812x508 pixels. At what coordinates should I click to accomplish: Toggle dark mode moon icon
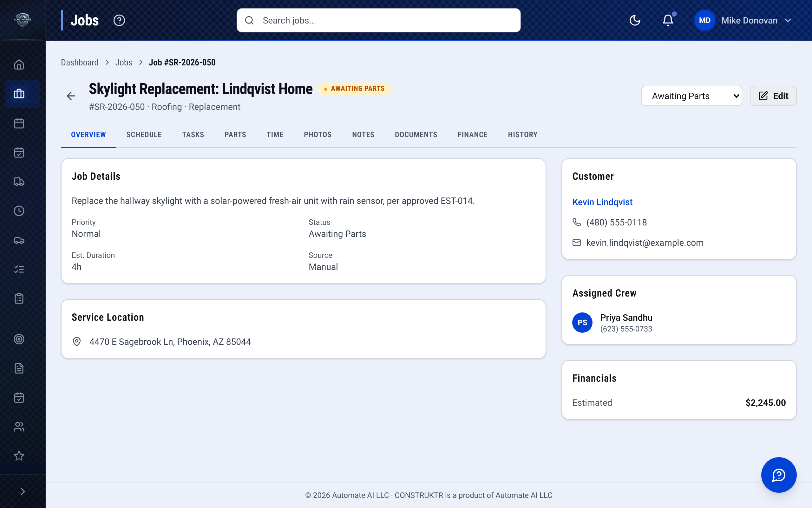(635, 21)
